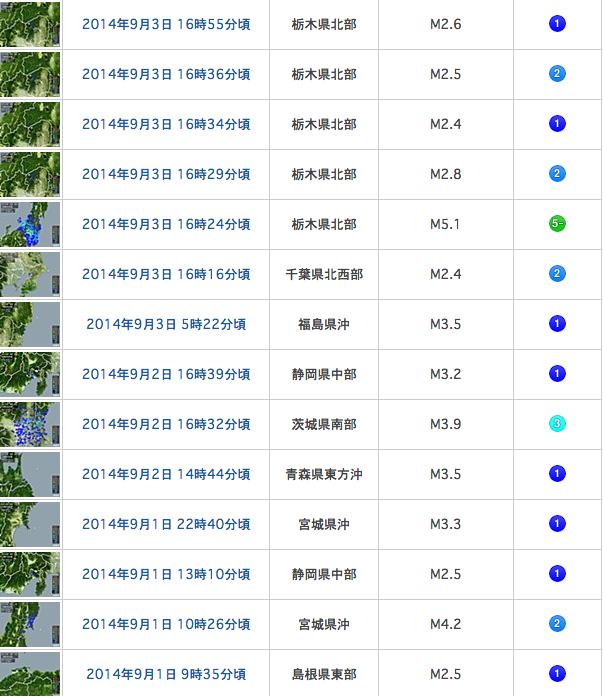
Task: Click map thumbnail for 22時40分 宮城県沖 quake
Action: [30, 524]
